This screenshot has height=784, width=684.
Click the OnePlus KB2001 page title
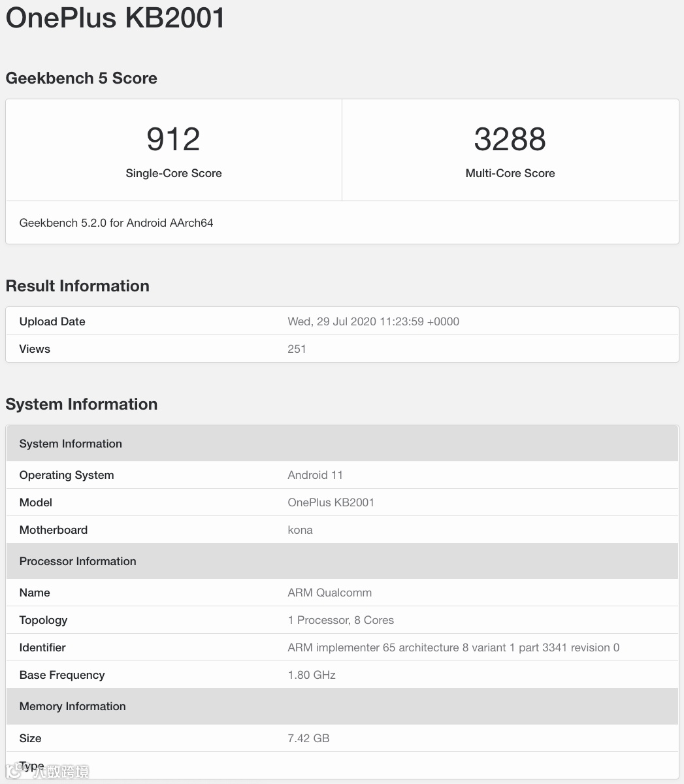tap(116, 18)
